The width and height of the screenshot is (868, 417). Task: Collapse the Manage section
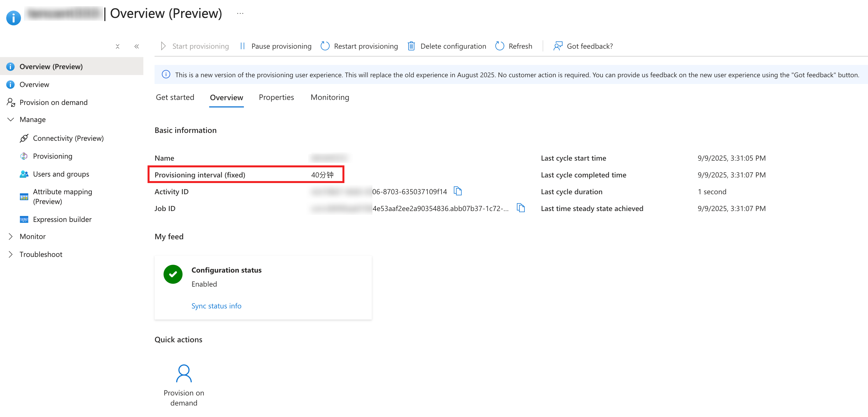coord(11,120)
